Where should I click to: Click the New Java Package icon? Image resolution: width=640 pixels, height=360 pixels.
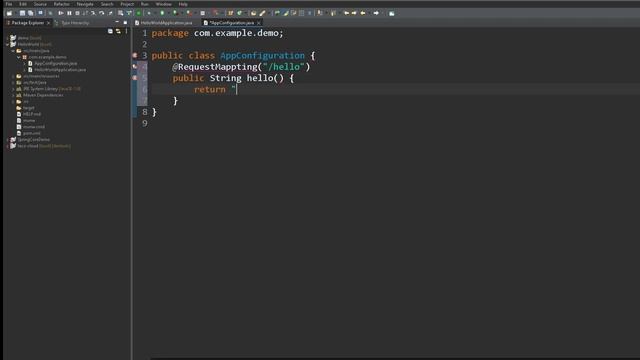click(230, 13)
